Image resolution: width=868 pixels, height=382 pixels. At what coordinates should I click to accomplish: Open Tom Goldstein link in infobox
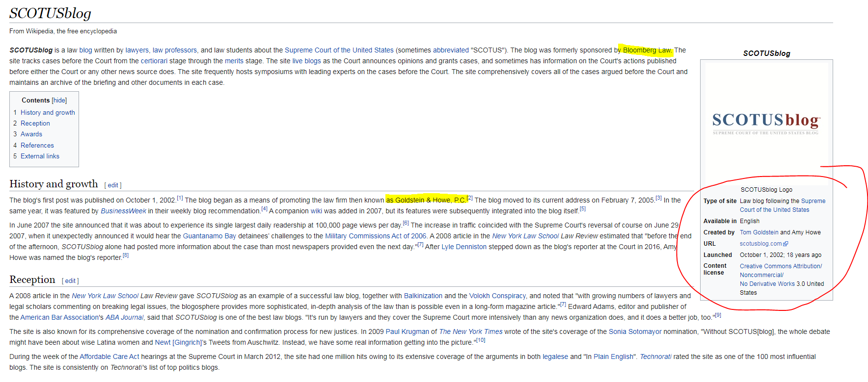pyautogui.click(x=759, y=232)
